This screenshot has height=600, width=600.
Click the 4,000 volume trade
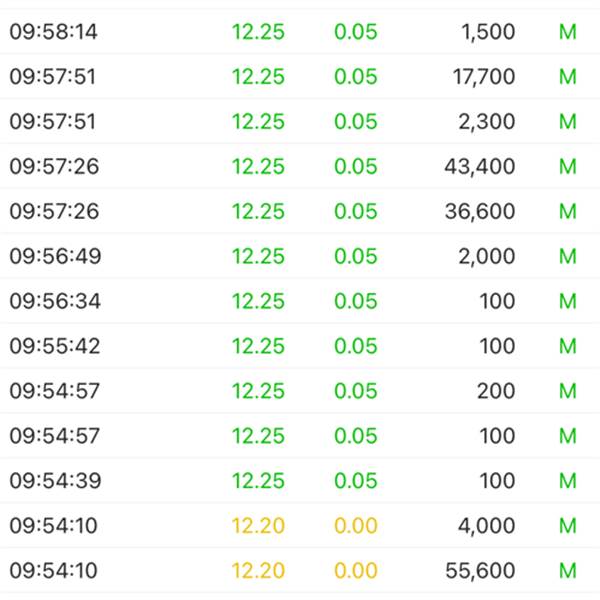click(x=486, y=526)
